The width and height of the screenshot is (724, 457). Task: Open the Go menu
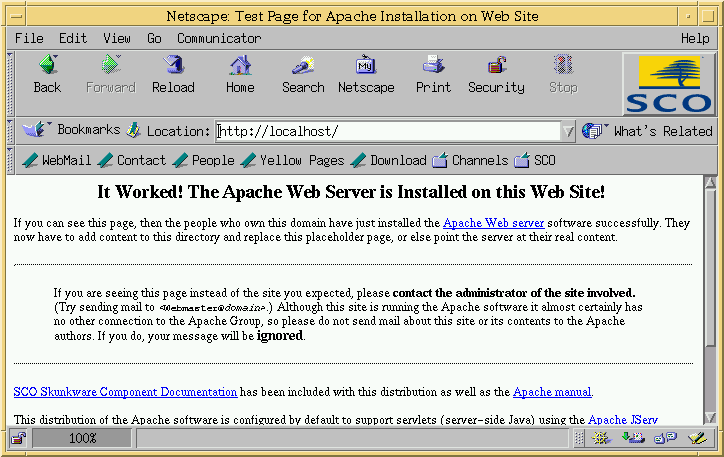click(154, 38)
